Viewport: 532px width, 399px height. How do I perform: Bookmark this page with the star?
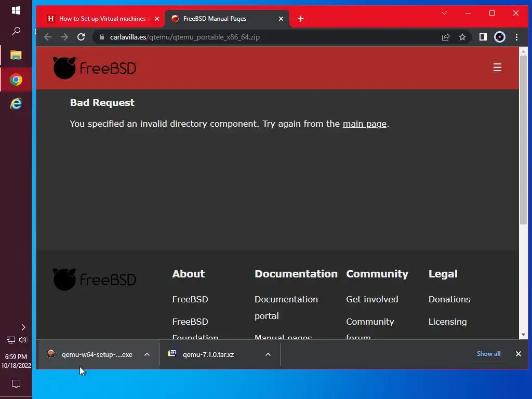(462, 37)
